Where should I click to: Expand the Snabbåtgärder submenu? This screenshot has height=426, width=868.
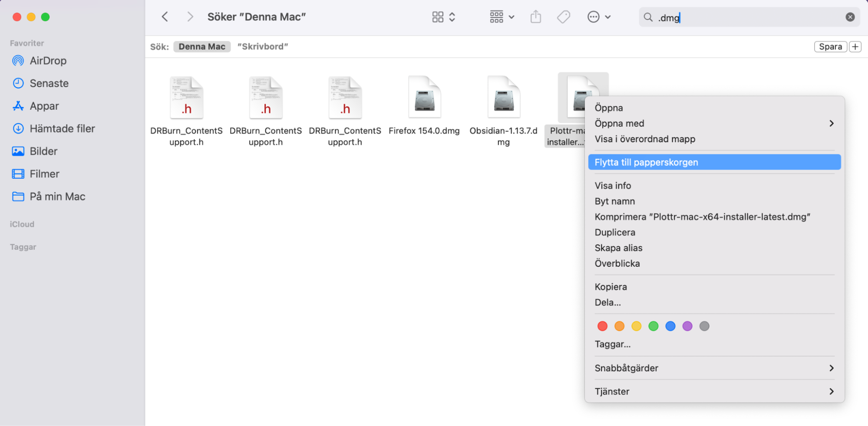click(x=714, y=368)
